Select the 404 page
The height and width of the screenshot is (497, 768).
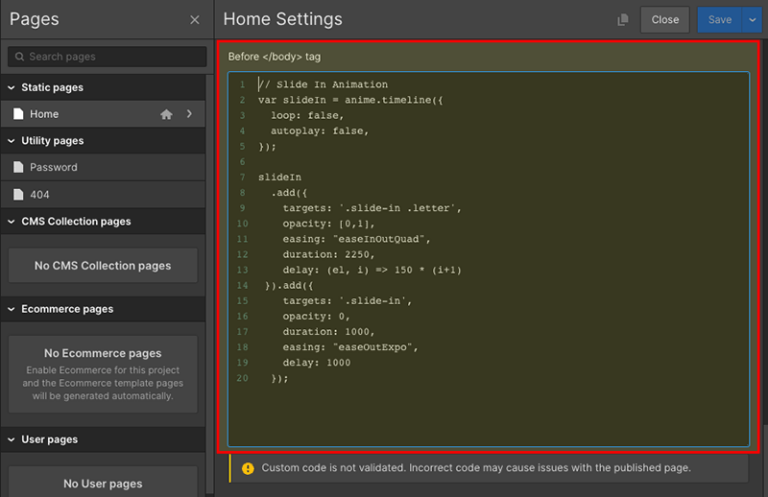40,195
